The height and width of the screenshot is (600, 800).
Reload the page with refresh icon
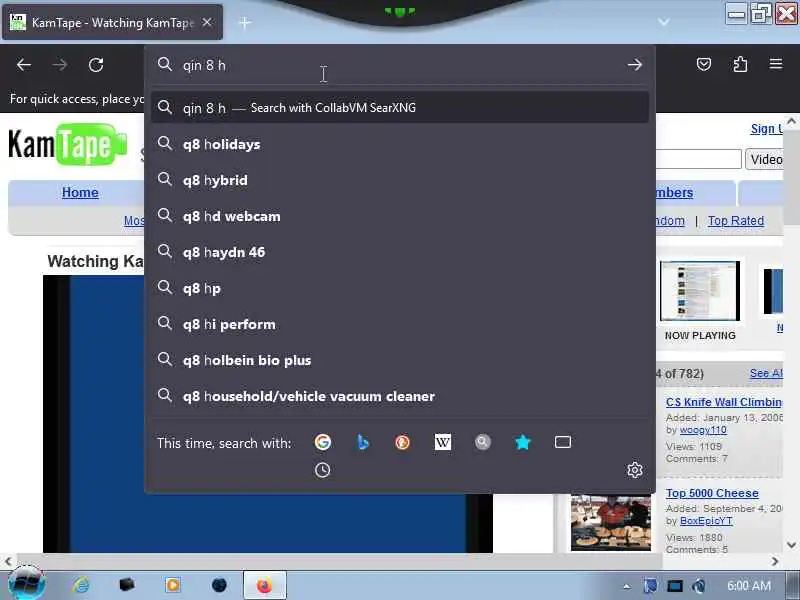tap(96, 65)
